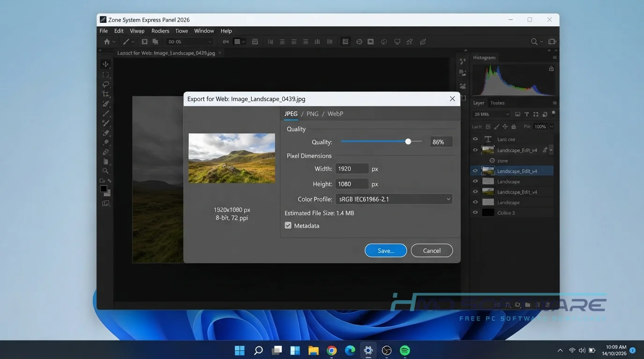Click the histogram warning lock icon
The image size is (644, 359).
pyautogui.click(x=551, y=69)
